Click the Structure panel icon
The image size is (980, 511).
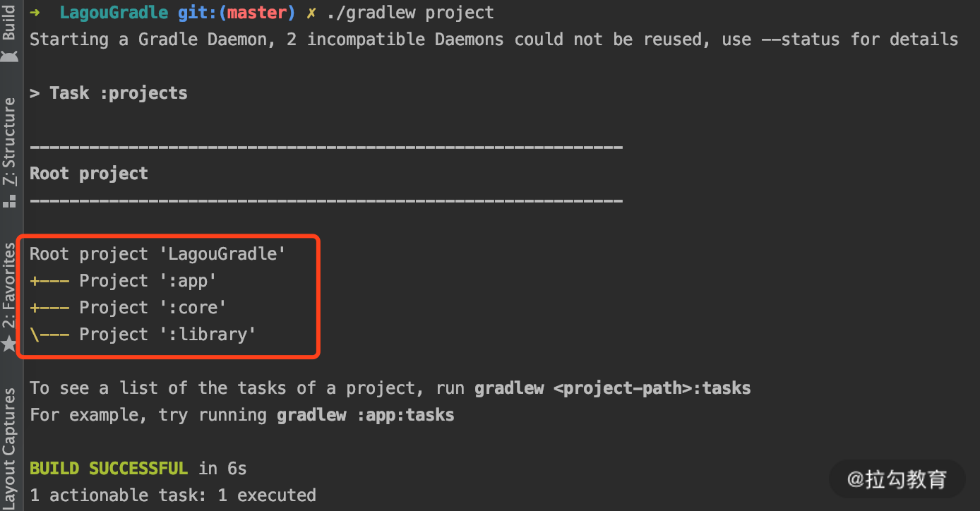pyautogui.click(x=9, y=201)
